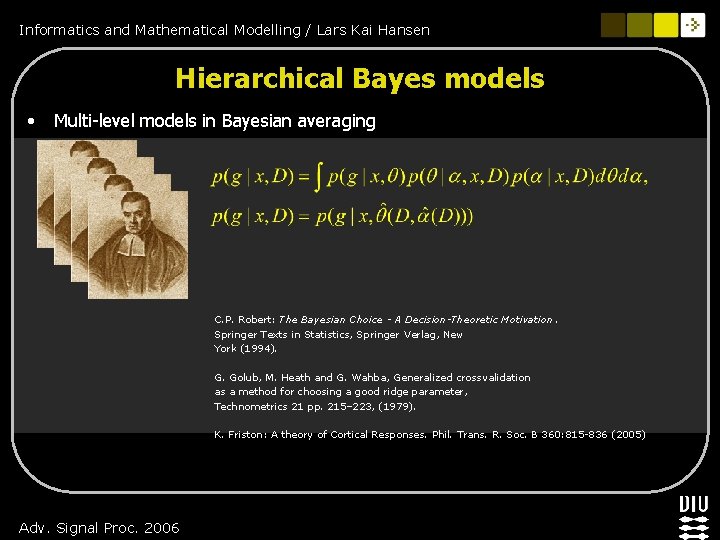
Task: Click the integral equation for p(g|x,D)
Action: coord(429,177)
